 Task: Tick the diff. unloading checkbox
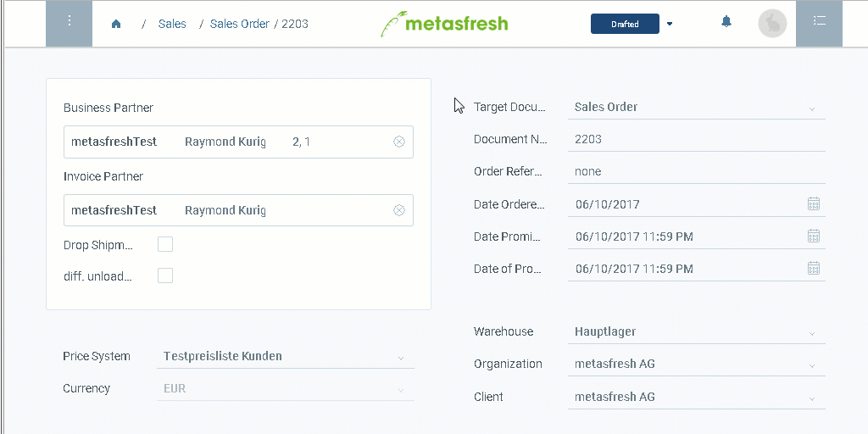click(165, 275)
